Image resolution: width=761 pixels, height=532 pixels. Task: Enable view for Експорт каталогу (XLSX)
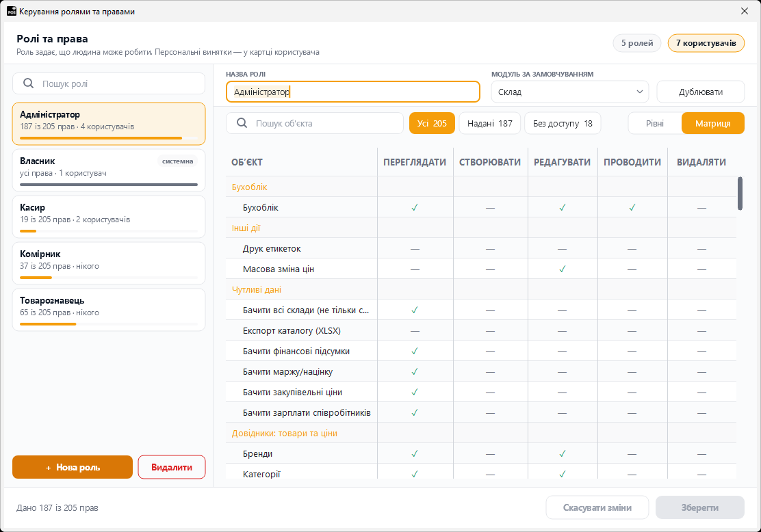pyautogui.click(x=415, y=331)
